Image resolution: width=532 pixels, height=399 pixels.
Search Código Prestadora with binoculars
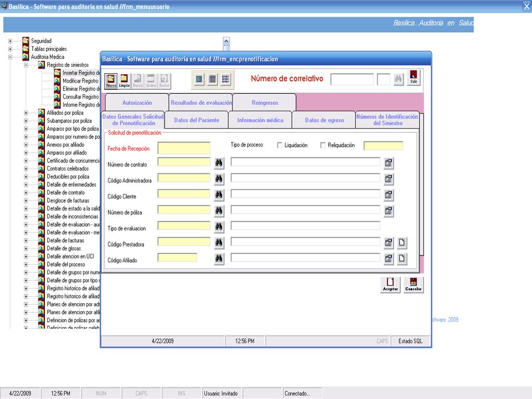click(219, 243)
